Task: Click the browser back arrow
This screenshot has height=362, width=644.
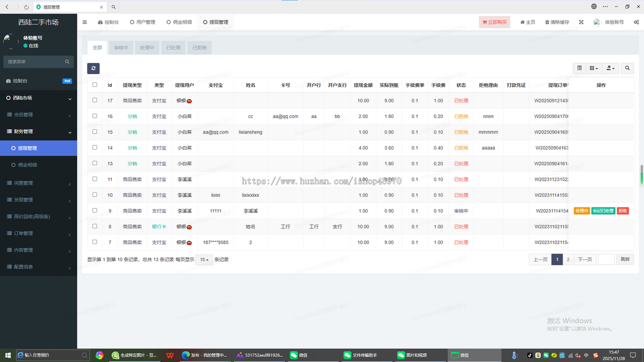Action: pyautogui.click(x=6, y=7)
